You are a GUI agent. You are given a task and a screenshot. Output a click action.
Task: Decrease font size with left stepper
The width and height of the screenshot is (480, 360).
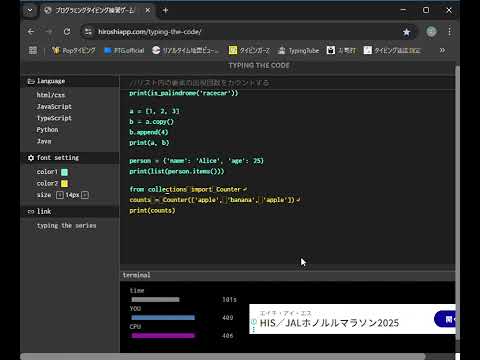pyautogui.click(x=59, y=195)
